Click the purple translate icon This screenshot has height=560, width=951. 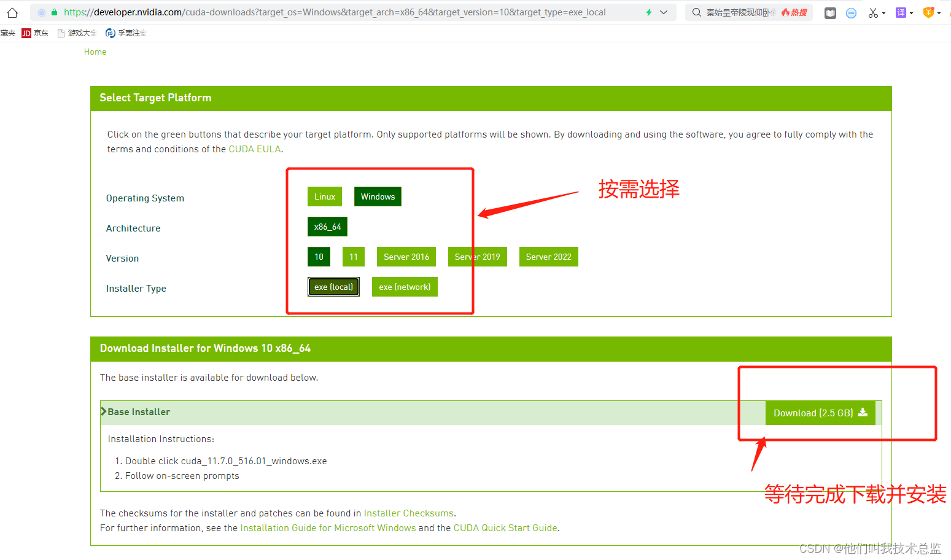point(901,12)
